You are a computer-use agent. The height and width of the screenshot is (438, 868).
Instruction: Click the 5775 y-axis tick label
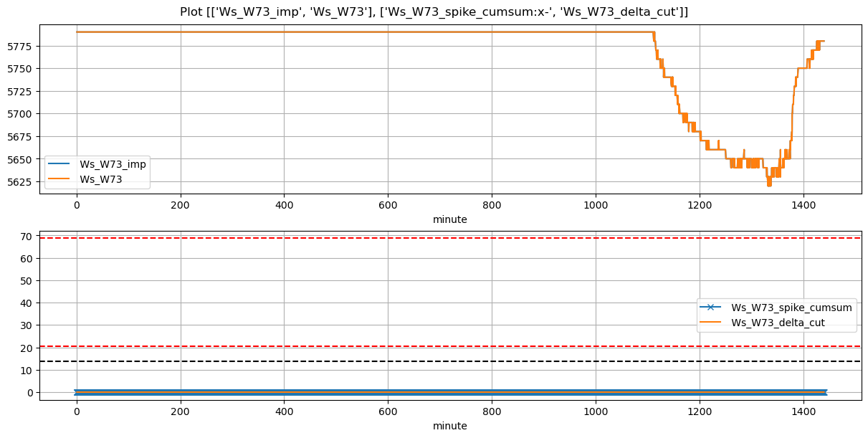tap(24, 47)
